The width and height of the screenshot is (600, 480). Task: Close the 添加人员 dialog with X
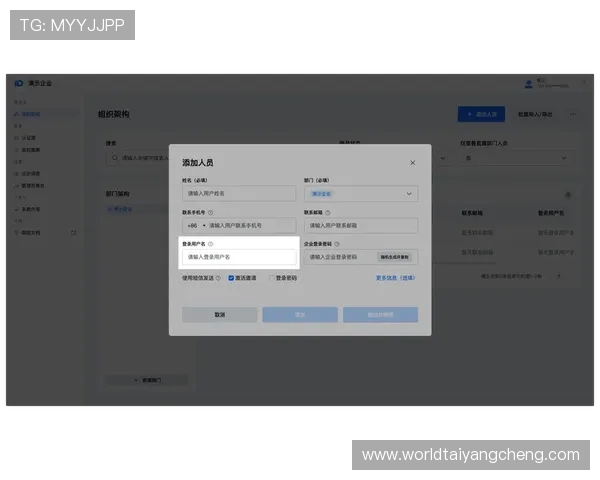click(413, 162)
